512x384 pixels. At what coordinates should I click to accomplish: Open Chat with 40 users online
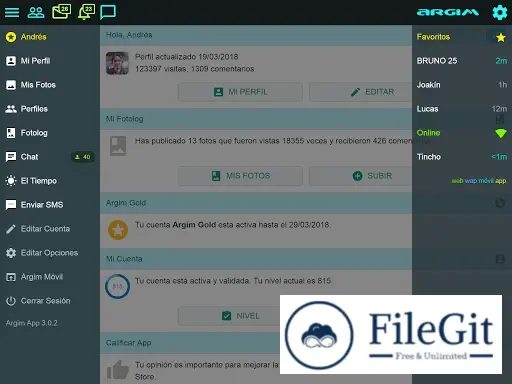point(50,157)
